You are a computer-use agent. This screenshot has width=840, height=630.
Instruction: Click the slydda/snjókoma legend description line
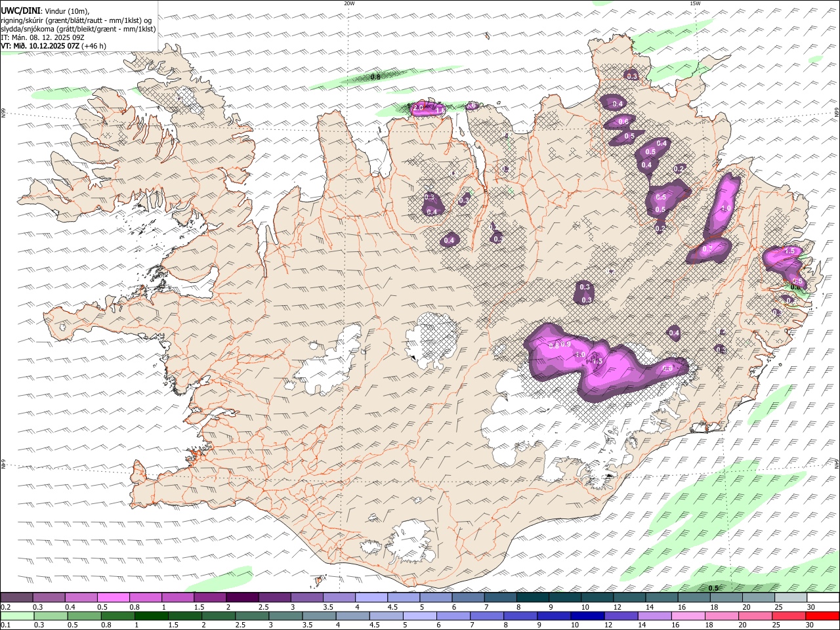[79, 29]
